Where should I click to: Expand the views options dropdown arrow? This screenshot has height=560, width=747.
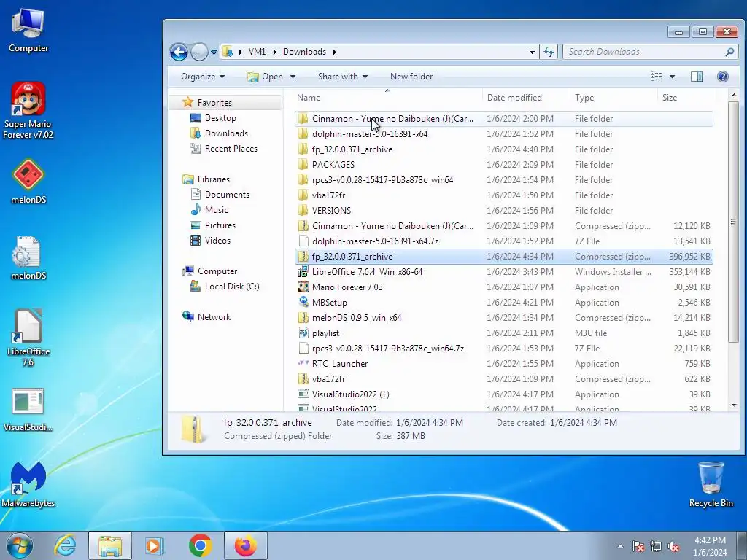point(672,77)
